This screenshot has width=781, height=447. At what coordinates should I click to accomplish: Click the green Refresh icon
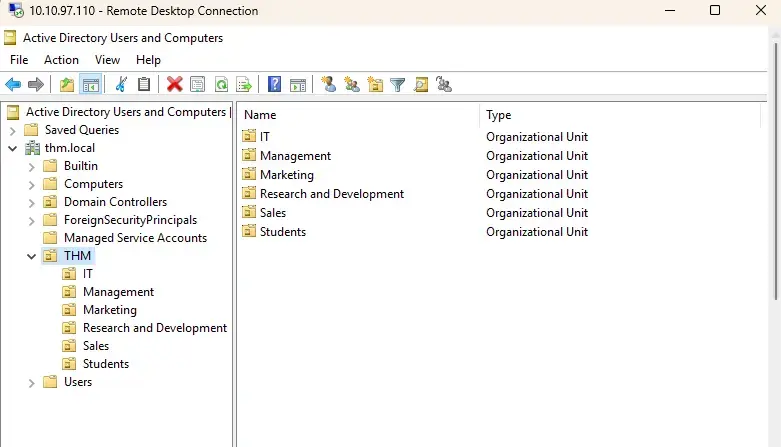(221, 85)
